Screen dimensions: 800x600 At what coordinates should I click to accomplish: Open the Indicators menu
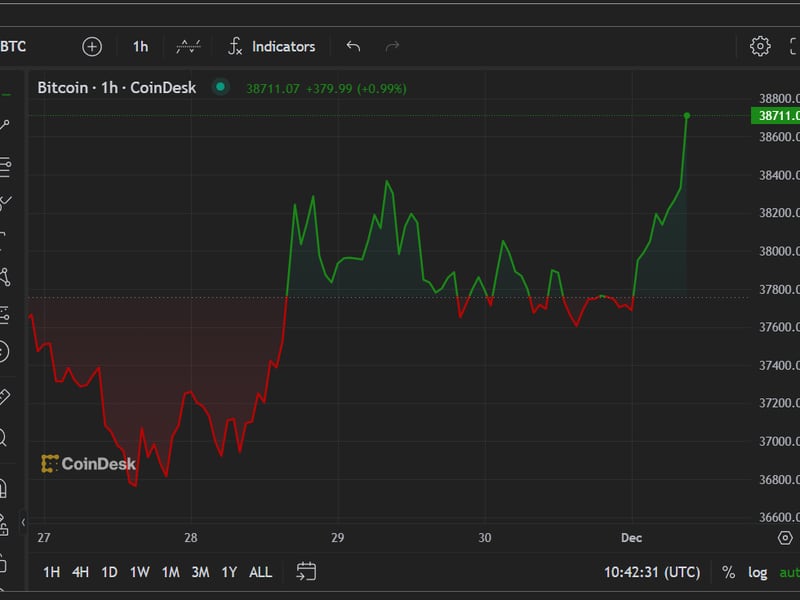tap(271, 46)
